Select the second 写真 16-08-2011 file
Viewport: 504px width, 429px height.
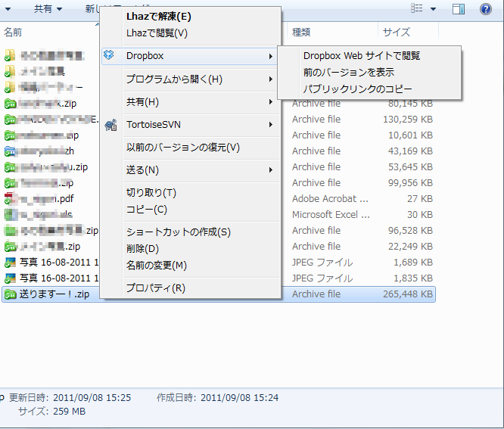pos(59,278)
